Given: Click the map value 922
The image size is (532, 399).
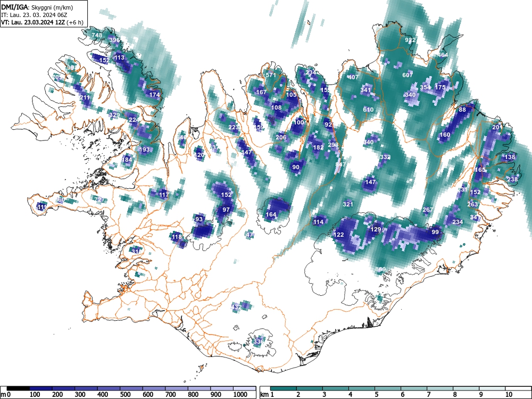Looking at the screenshot, I should pyautogui.click(x=410, y=40).
